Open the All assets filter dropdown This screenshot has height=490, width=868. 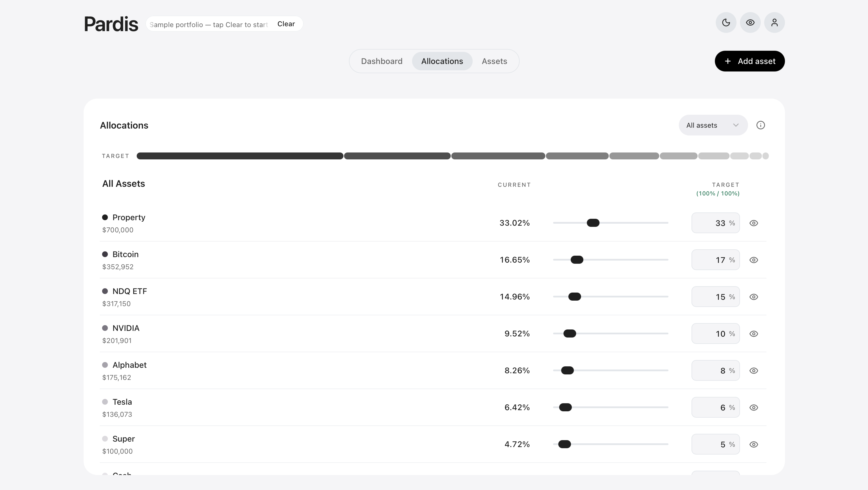(x=713, y=125)
